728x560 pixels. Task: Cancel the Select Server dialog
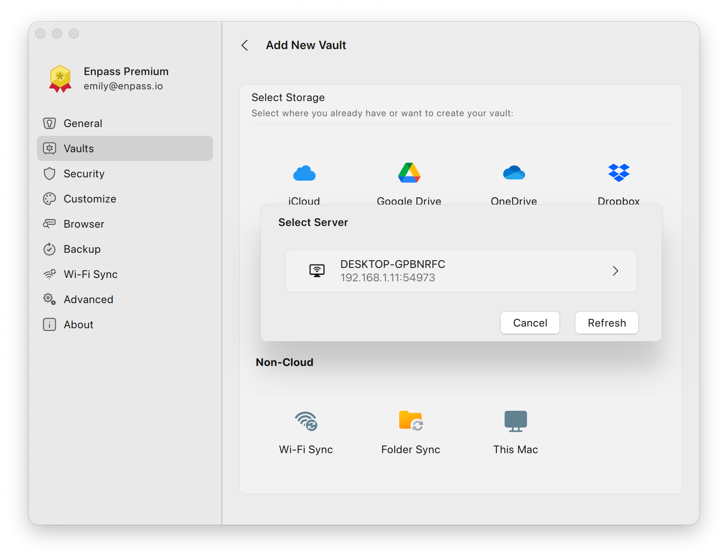tap(530, 323)
